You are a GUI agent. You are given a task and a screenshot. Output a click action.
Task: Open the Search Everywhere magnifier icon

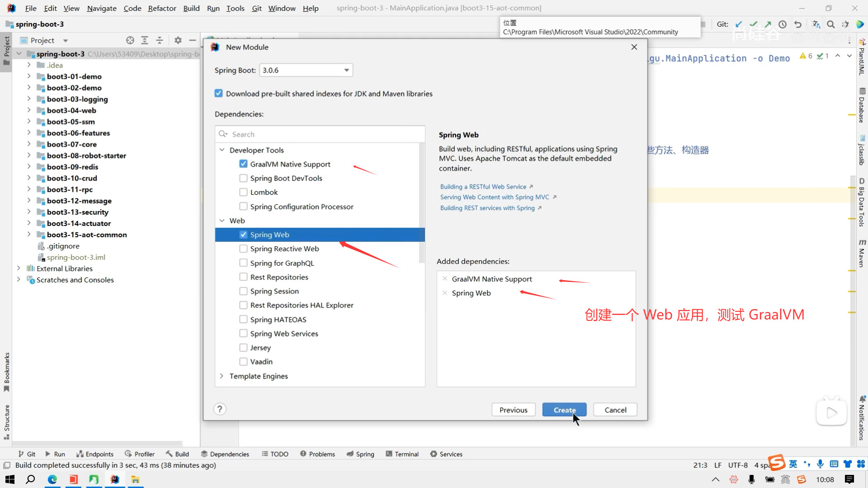831,24
